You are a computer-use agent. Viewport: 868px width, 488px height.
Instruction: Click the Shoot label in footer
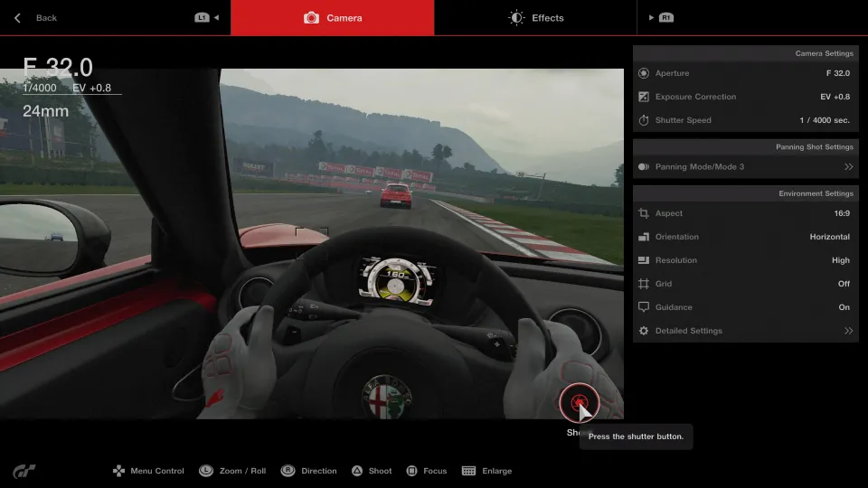tap(380, 471)
